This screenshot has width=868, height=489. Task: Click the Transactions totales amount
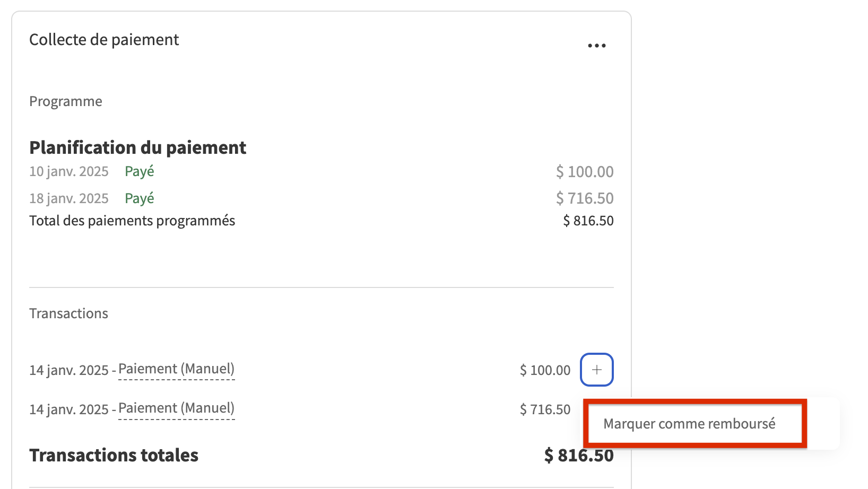[x=578, y=455]
